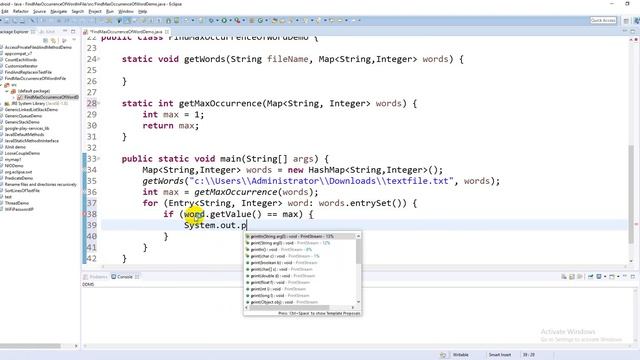Click autocomplete popup horizontal scrollbar thumb
The width and height of the screenshot is (640, 360).
tap(290, 307)
